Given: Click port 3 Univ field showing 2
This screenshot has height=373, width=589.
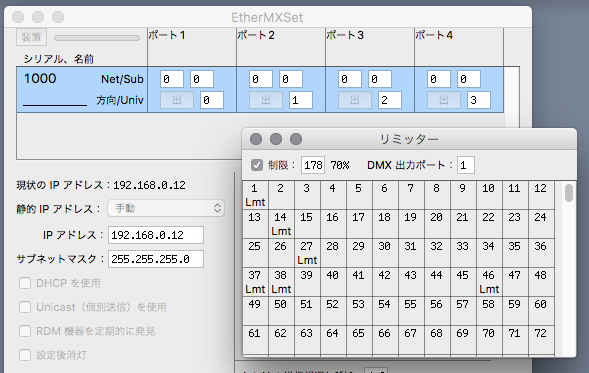Looking at the screenshot, I should 390,100.
